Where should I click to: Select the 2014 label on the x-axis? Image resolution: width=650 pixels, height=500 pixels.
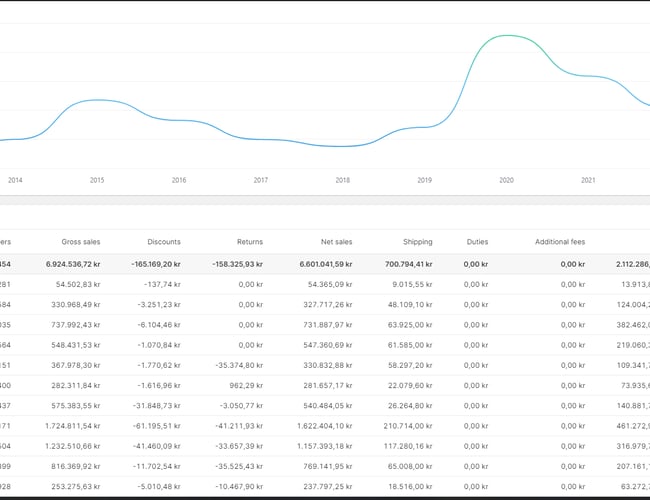coord(15,181)
